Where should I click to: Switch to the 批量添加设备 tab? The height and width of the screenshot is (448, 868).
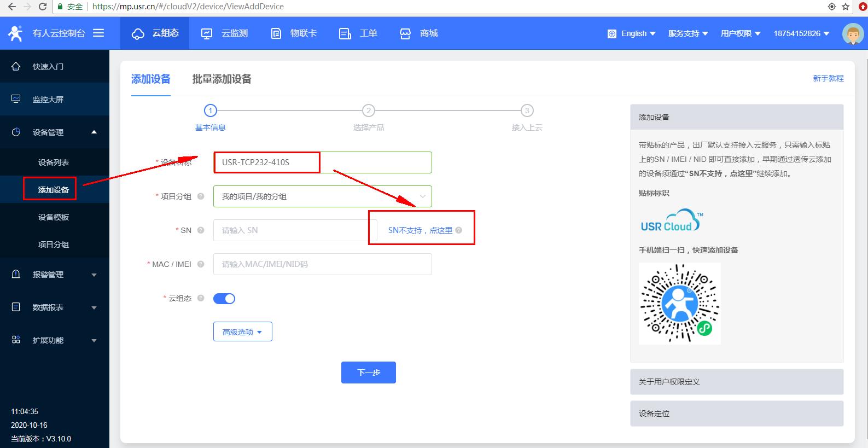[222, 79]
